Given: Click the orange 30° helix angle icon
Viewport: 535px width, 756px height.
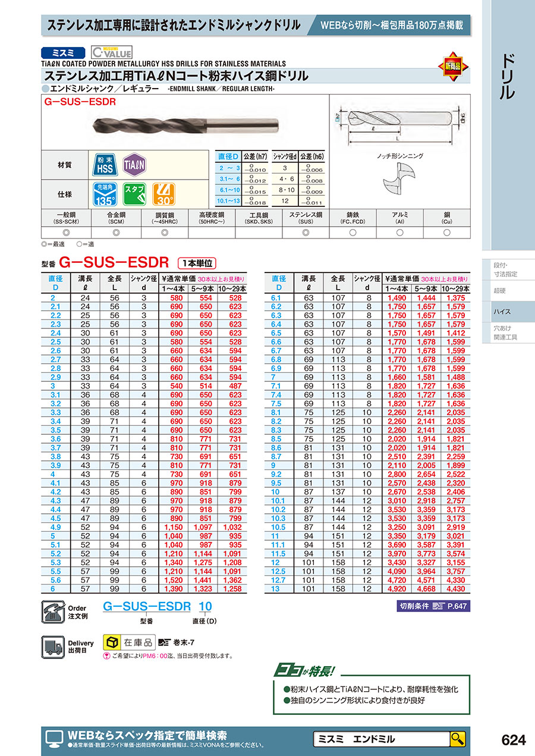Looking at the screenshot, I should point(163,195).
